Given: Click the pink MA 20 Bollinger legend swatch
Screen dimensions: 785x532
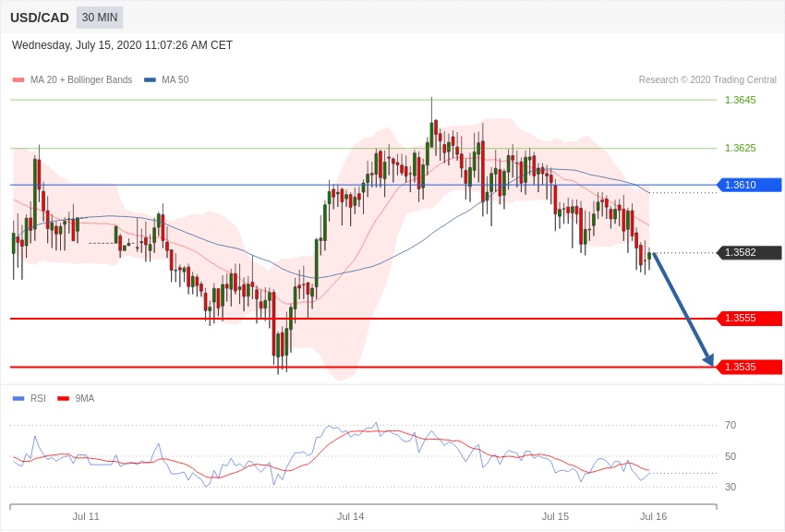Looking at the screenshot, I should coord(18,80).
